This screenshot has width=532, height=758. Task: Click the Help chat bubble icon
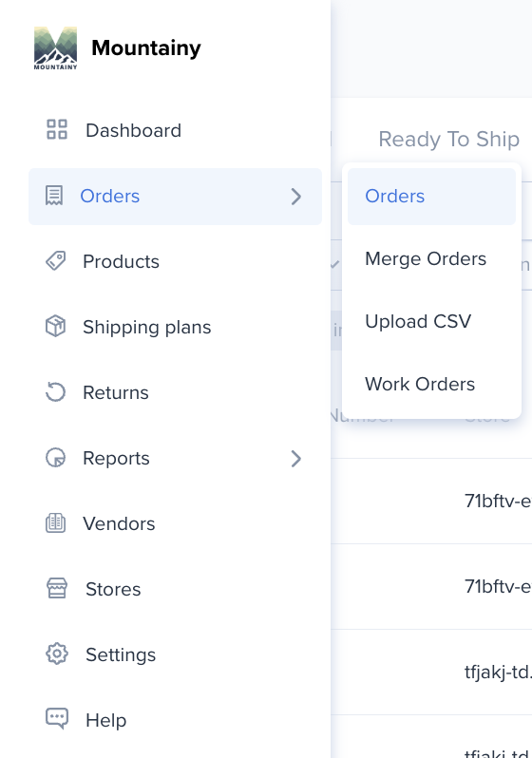pos(57,719)
